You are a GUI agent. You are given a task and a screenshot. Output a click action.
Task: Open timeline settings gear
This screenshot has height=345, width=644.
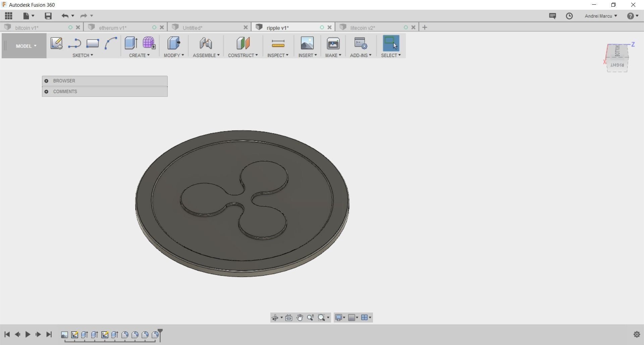click(637, 334)
